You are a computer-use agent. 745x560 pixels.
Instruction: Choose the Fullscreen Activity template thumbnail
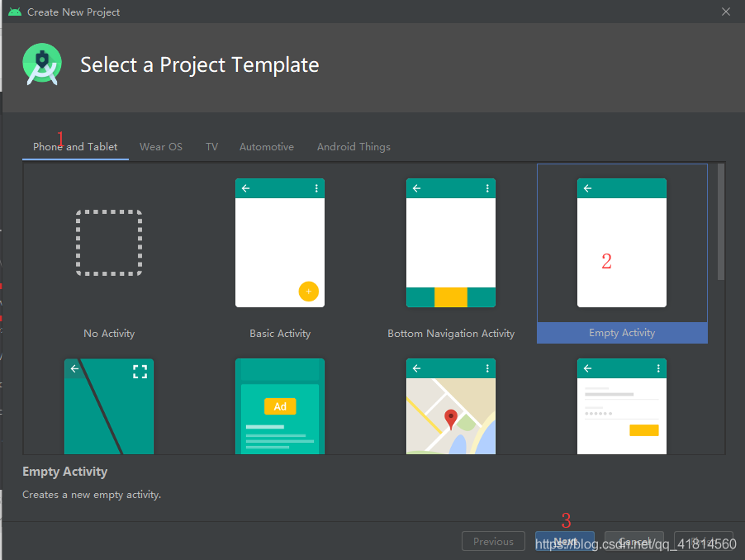108,406
